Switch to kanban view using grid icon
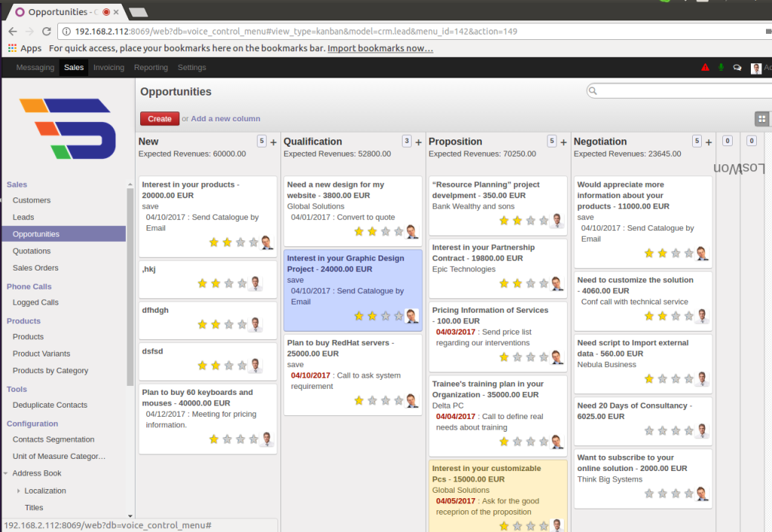 tap(762, 119)
